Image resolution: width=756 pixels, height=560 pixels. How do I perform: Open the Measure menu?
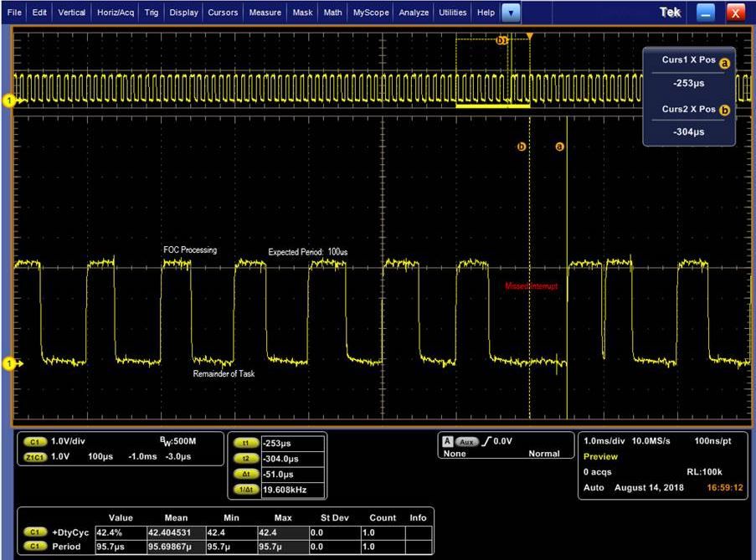tap(265, 13)
